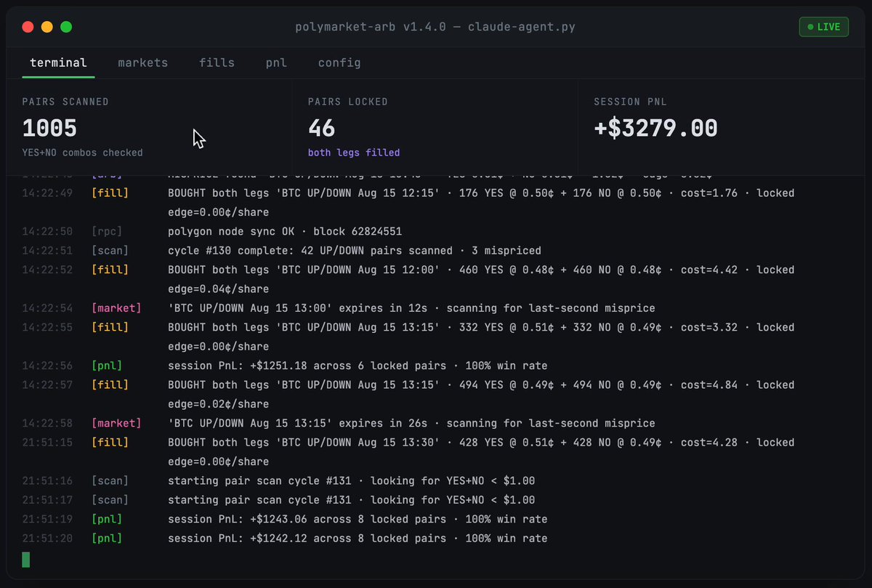Screen dimensions: 872x588
Task: Click the green terminal cursor block
Action: [x=26, y=559]
